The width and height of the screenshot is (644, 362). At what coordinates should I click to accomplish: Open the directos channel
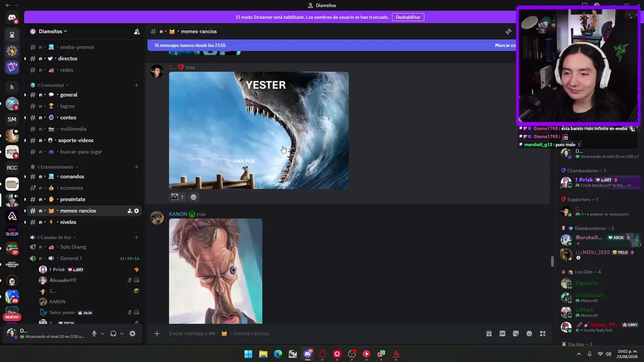point(85,58)
